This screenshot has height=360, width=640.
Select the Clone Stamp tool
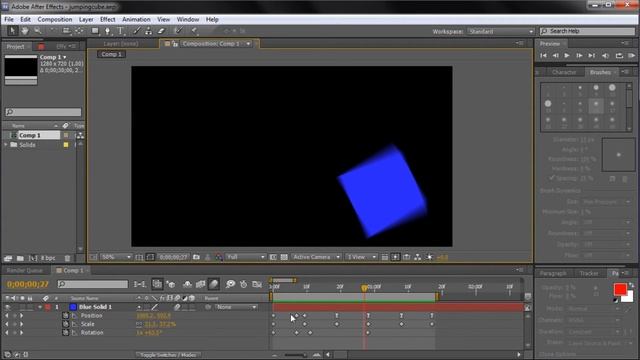(149, 31)
